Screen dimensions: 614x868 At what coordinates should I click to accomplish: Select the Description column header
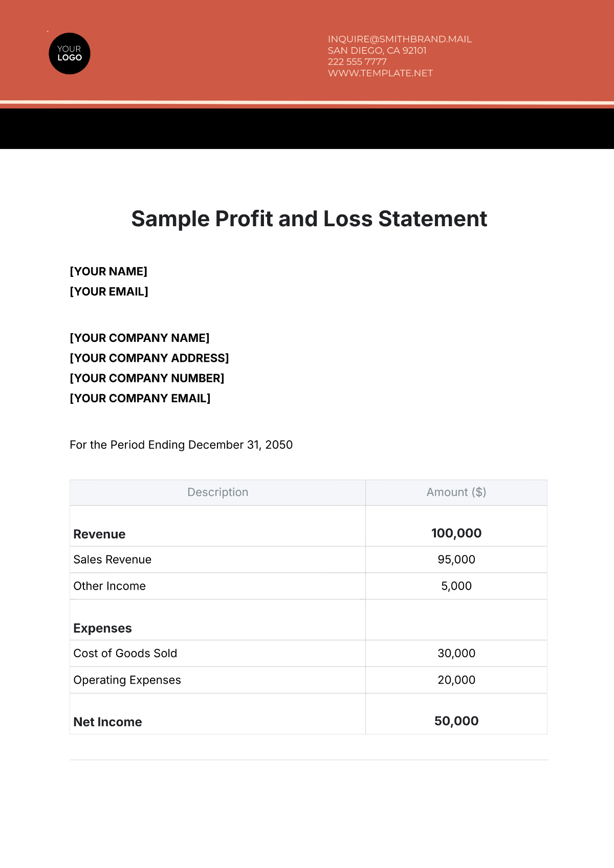click(x=217, y=492)
